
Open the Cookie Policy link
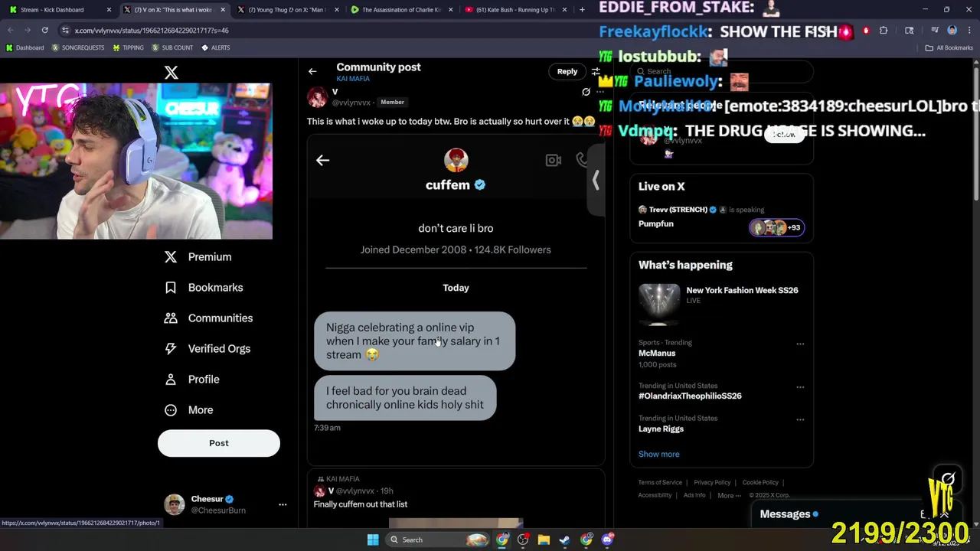point(760,482)
